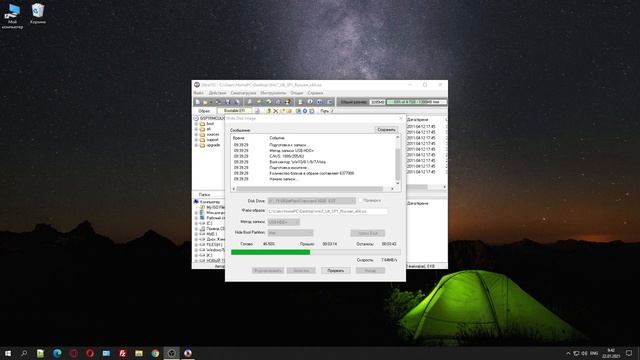Select My Computer desktop icon

click(x=12, y=16)
